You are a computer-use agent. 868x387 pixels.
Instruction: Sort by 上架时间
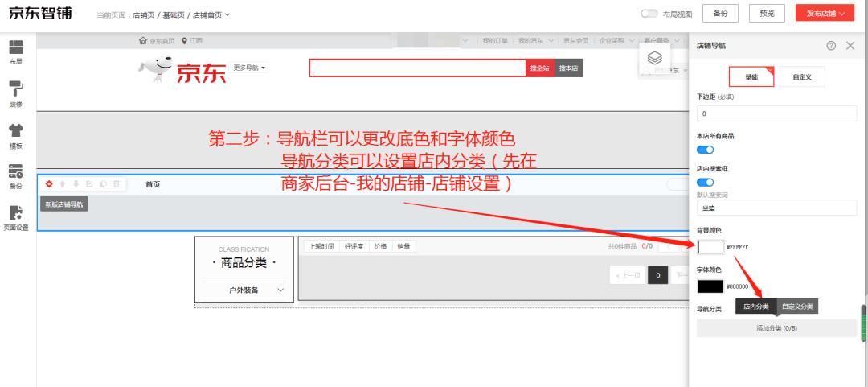point(321,247)
